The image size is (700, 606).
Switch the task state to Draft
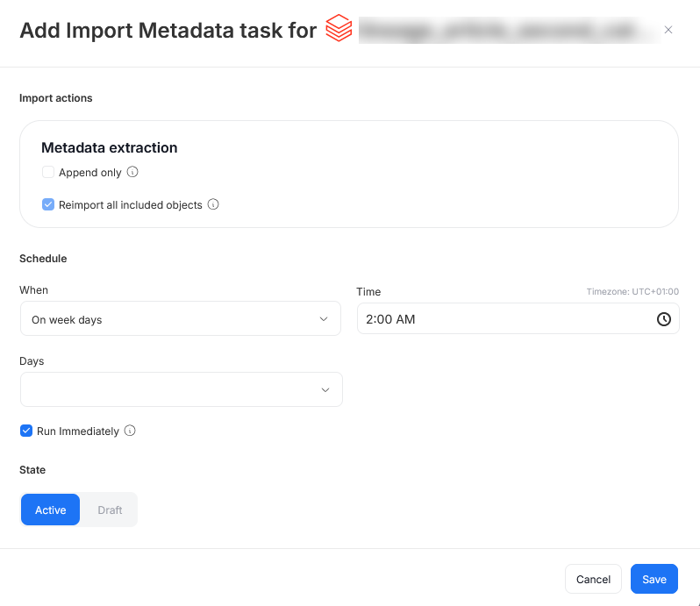pyautogui.click(x=110, y=510)
